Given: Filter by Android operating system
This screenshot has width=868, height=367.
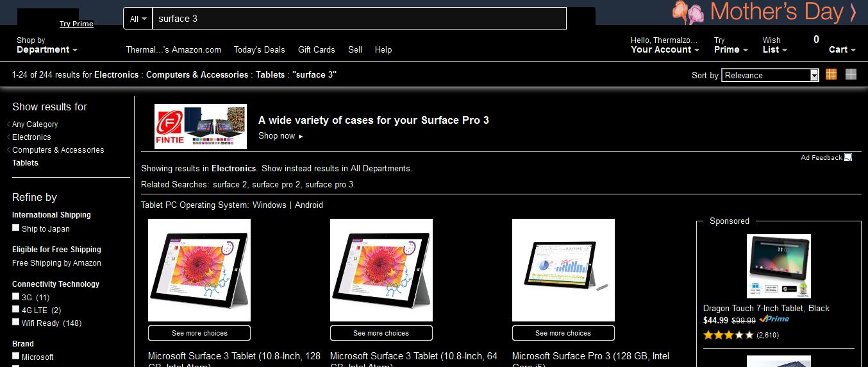Looking at the screenshot, I should pyautogui.click(x=309, y=205).
